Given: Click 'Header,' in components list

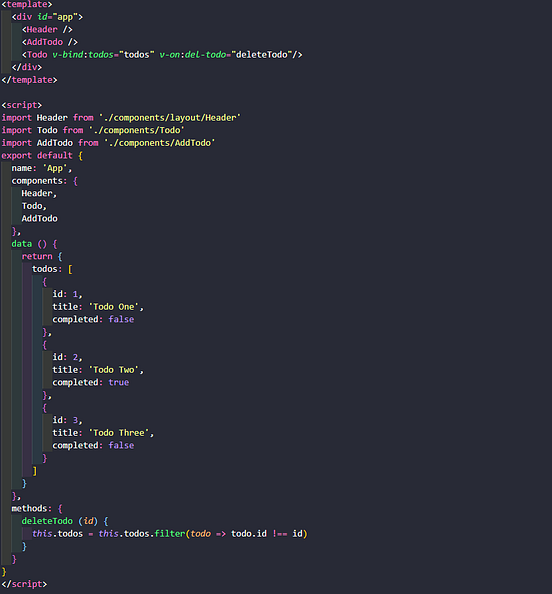Looking at the screenshot, I should tap(39, 193).
